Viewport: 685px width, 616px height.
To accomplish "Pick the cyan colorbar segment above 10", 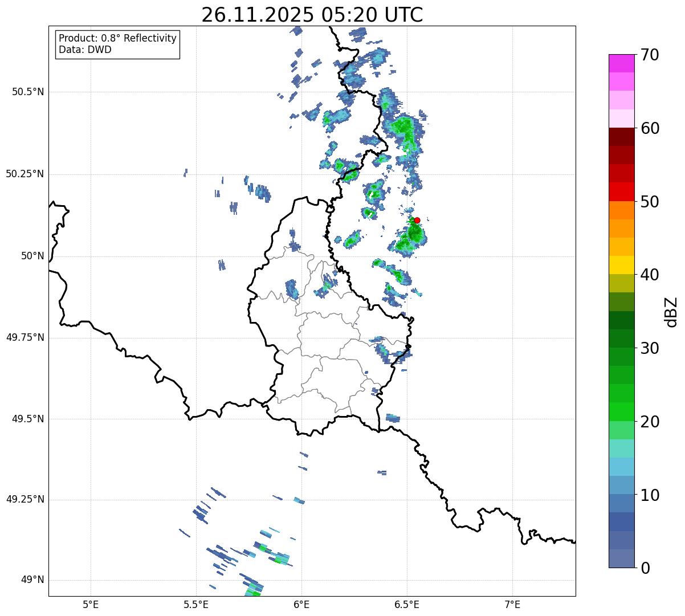I will pos(622,467).
